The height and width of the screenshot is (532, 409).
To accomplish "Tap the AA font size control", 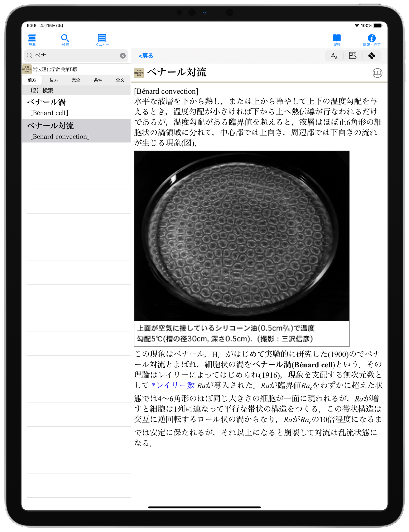I will click(x=334, y=56).
